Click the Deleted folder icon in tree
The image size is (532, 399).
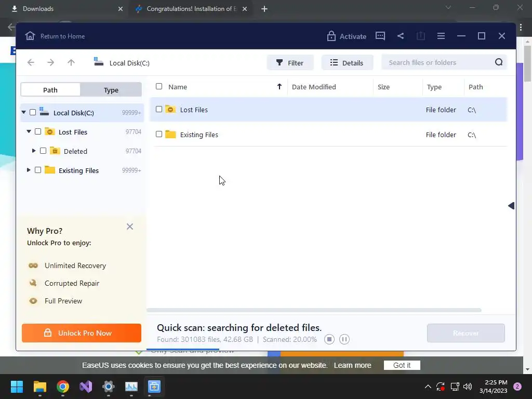pyautogui.click(x=55, y=151)
